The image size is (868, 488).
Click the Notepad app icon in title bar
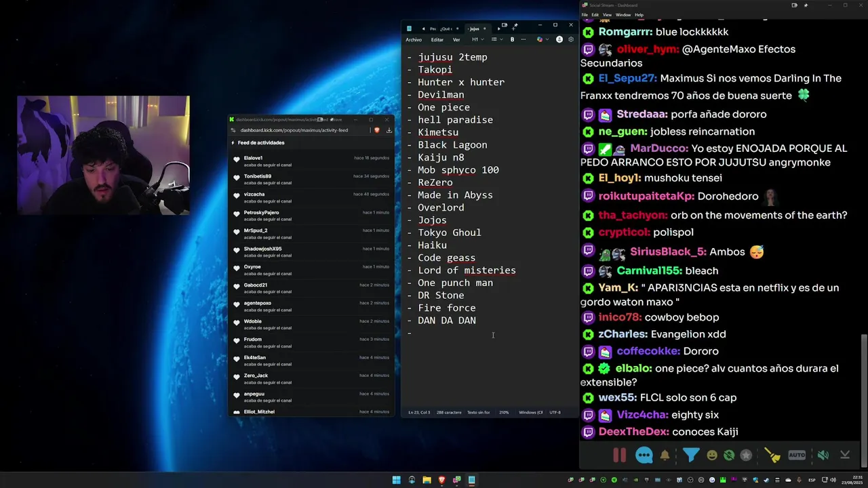(x=409, y=28)
